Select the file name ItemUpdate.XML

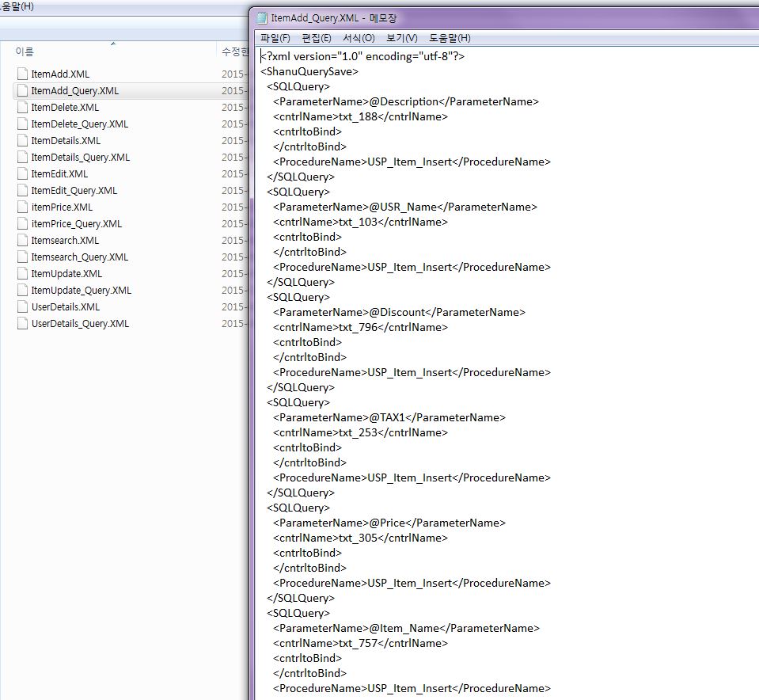click(66, 274)
